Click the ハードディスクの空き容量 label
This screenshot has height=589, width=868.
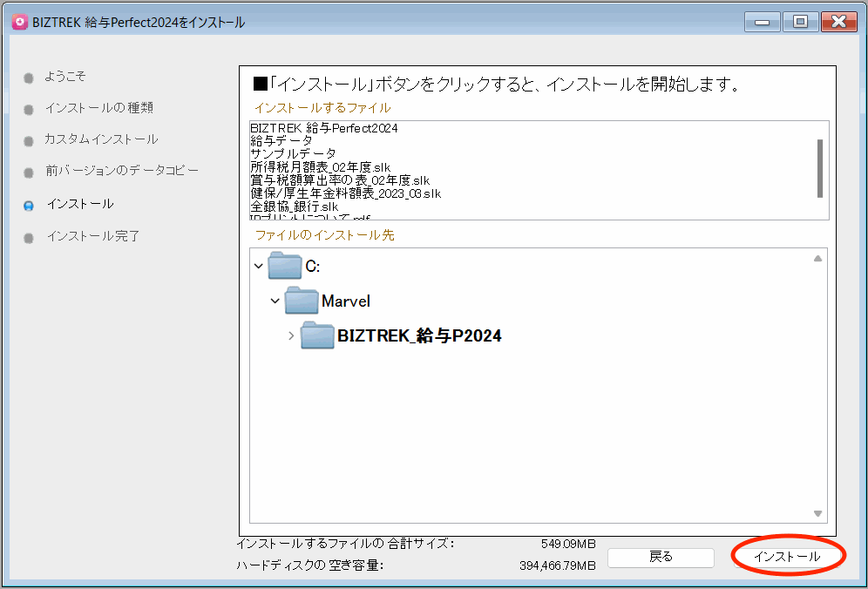(x=310, y=565)
